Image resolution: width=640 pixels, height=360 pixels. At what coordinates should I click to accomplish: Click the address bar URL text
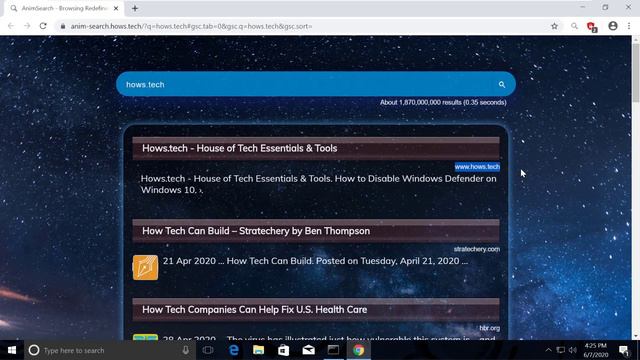pos(191,26)
